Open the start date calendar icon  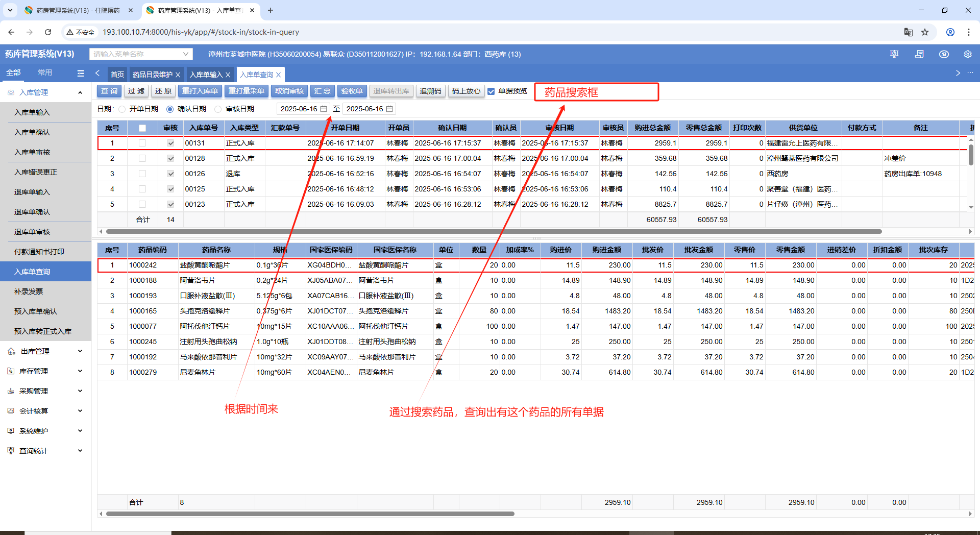tap(324, 109)
